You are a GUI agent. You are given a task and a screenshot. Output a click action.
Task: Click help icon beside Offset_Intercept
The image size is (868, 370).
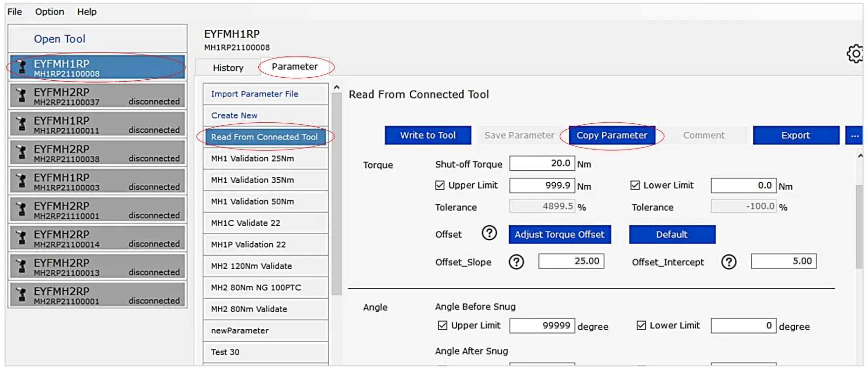click(728, 262)
